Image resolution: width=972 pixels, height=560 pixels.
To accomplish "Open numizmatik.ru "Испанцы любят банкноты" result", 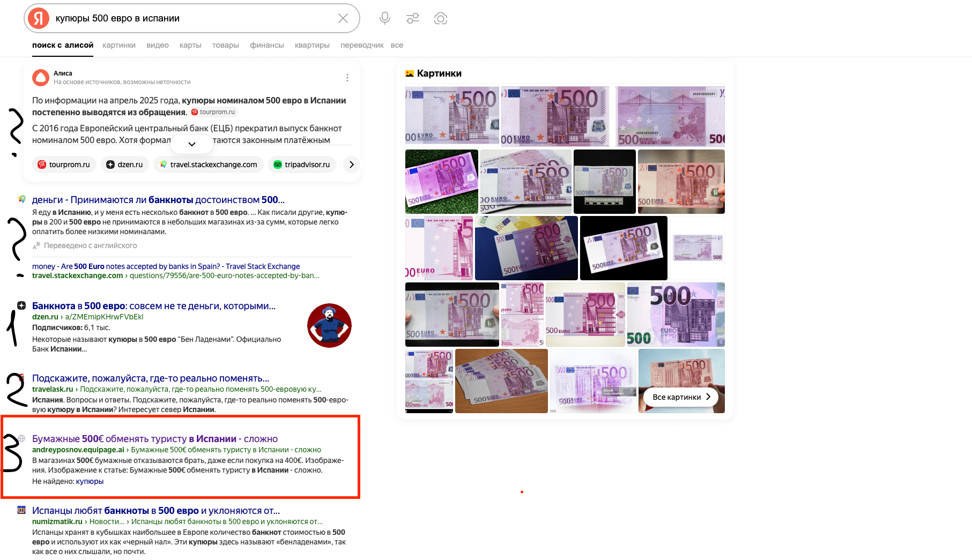I will click(156, 511).
